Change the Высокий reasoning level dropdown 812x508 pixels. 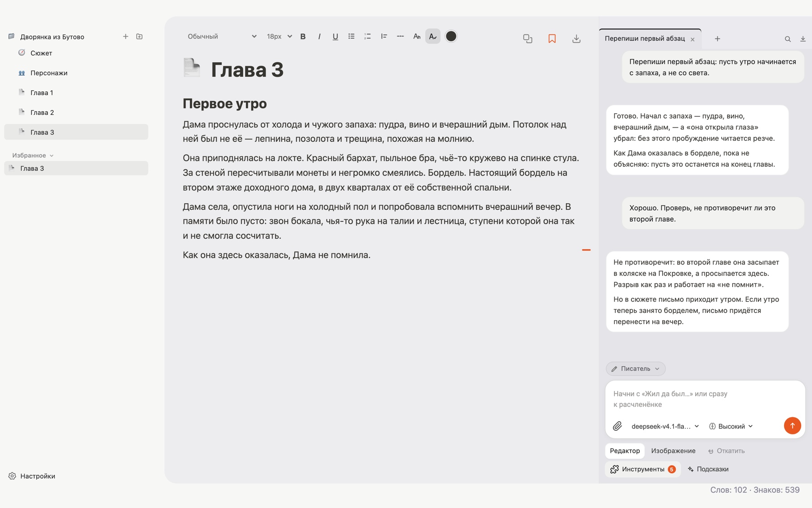tap(731, 426)
